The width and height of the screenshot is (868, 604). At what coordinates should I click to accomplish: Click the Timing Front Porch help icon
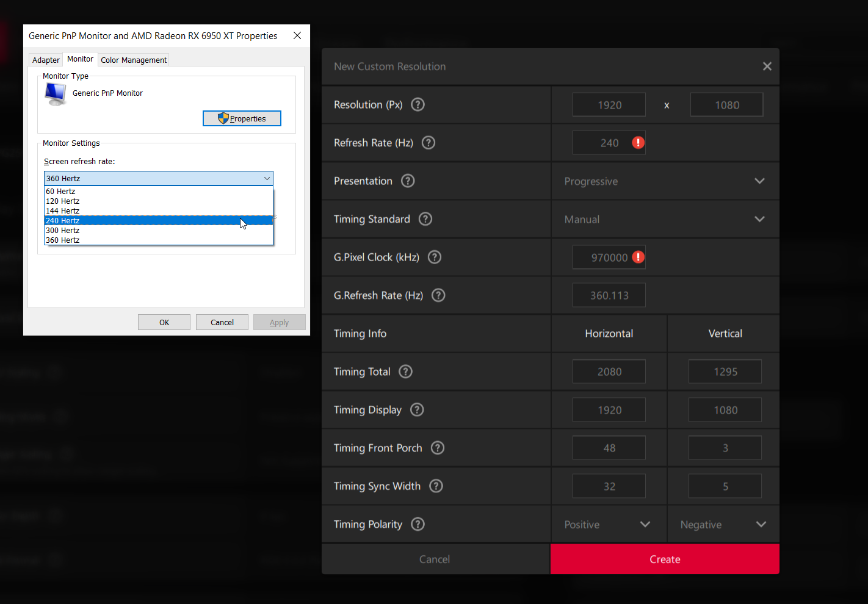(x=438, y=448)
